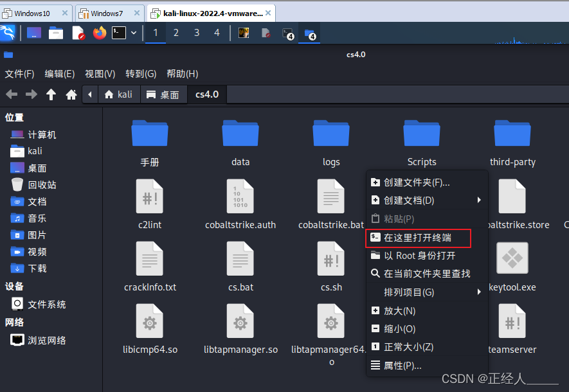Select the cs.bat file
The height and width of the screenshot is (392, 569).
[x=240, y=259]
